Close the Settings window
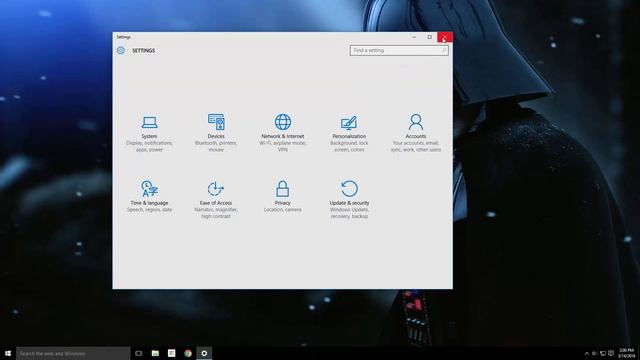 pos(445,37)
